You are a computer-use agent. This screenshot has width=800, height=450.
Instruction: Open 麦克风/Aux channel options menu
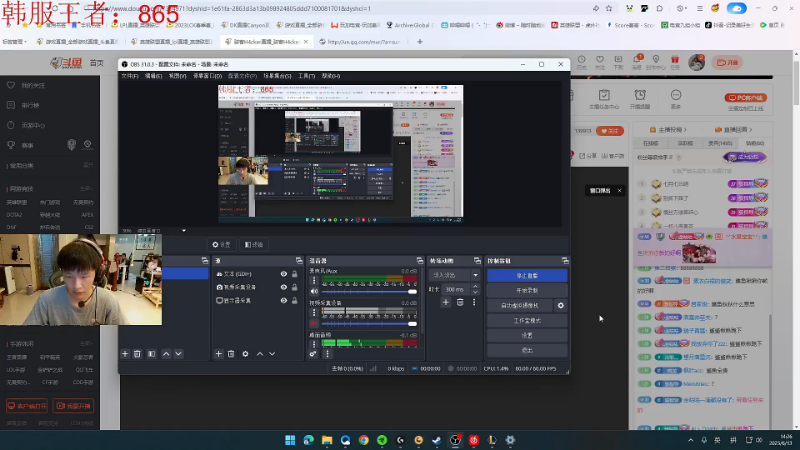pos(314,281)
